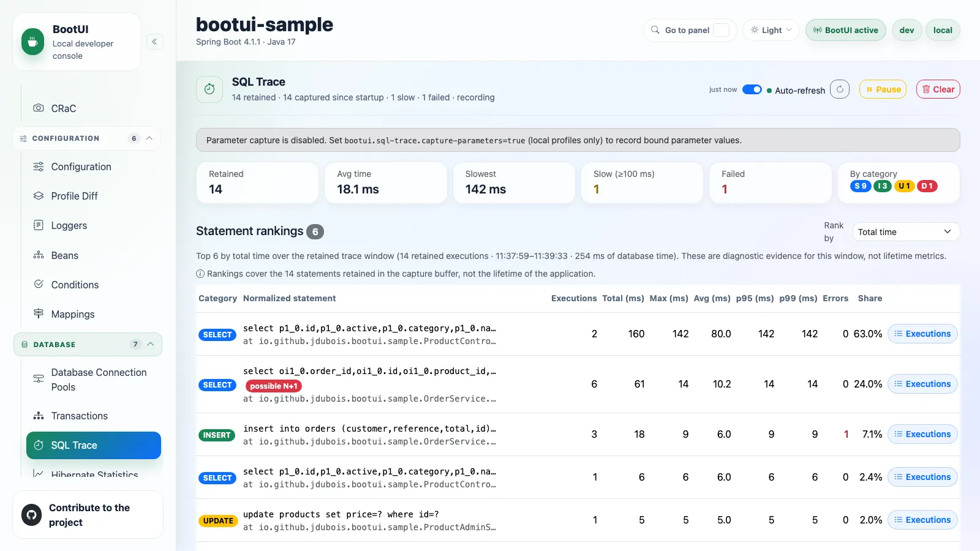Click the circular refresh icon button

click(840, 89)
